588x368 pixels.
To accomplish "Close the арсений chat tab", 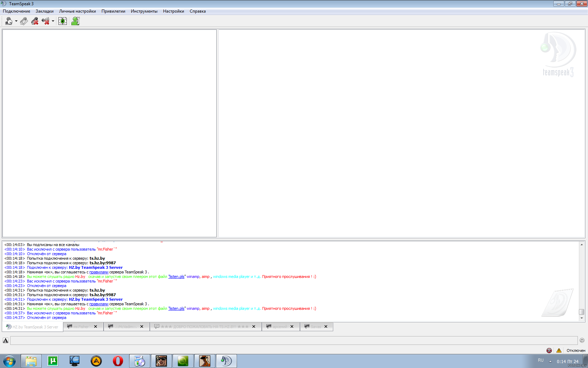I will coord(292,327).
